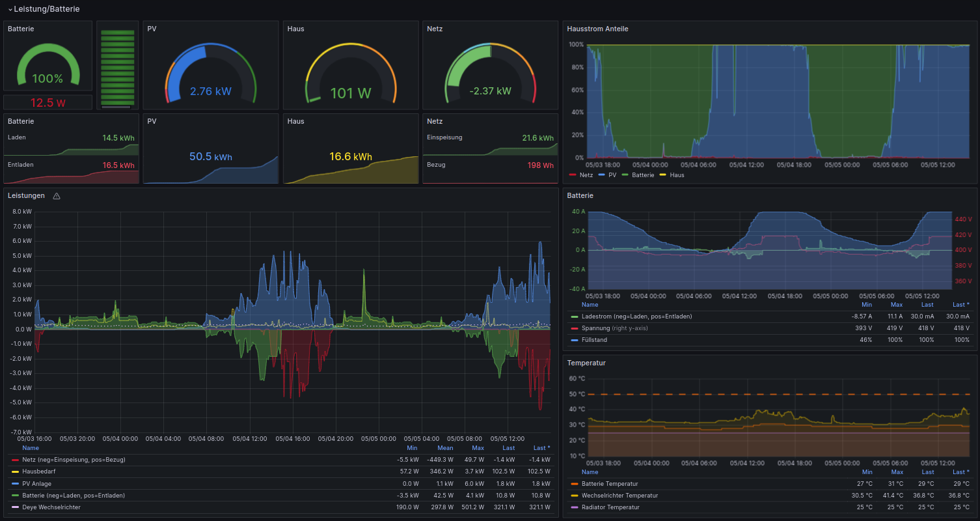Open the Leistungen panel title menu
This screenshot has width=980, height=521.
(x=26, y=195)
